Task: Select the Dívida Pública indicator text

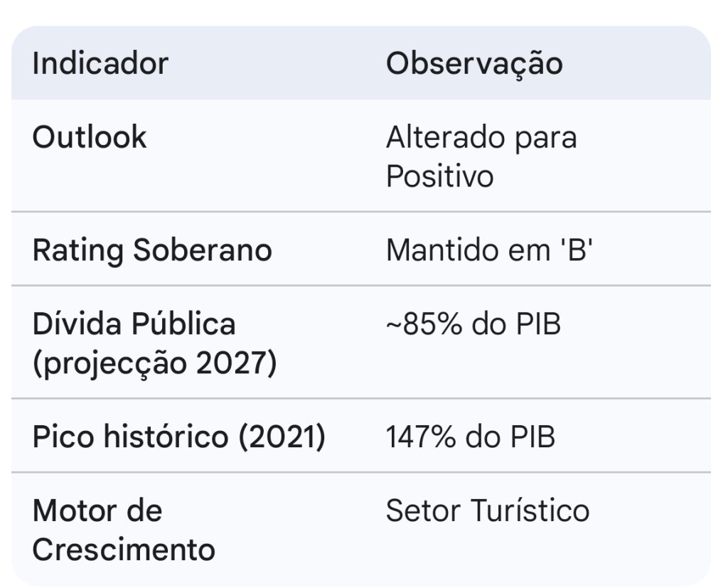Action: [134, 324]
